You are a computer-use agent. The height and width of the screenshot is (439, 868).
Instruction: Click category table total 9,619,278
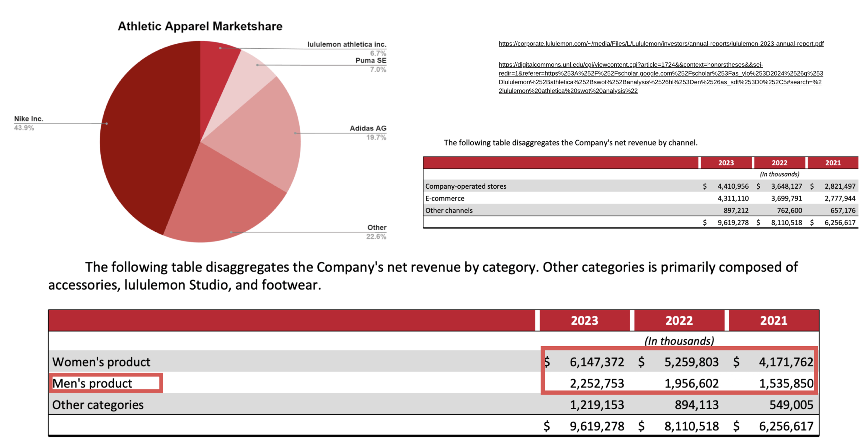click(596, 426)
